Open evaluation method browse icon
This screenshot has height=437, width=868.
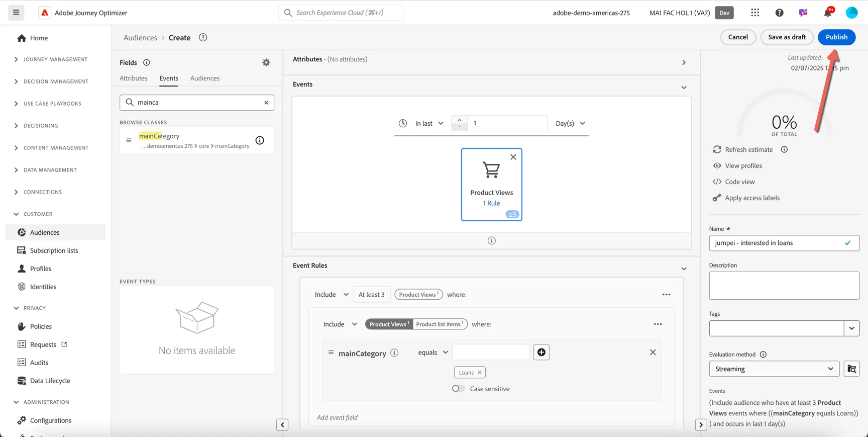tap(851, 369)
